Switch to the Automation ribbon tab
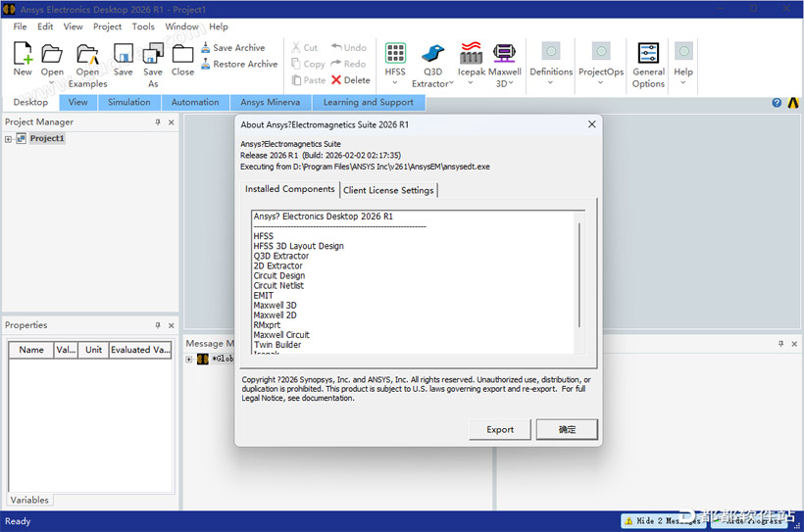 (195, 102)
